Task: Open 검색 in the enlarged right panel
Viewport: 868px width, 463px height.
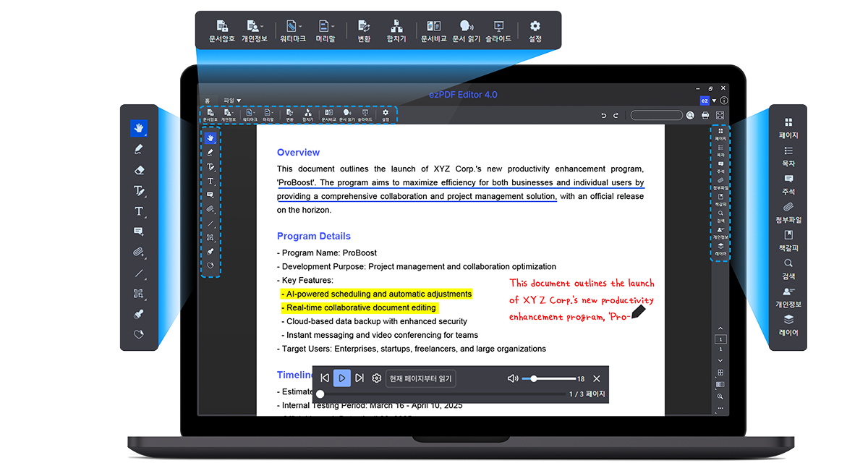Action: pos(788,269)
